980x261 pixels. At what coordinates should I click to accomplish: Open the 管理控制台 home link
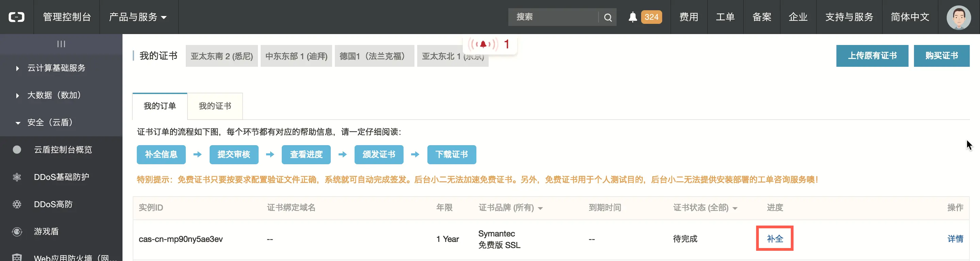click(67, 17)
